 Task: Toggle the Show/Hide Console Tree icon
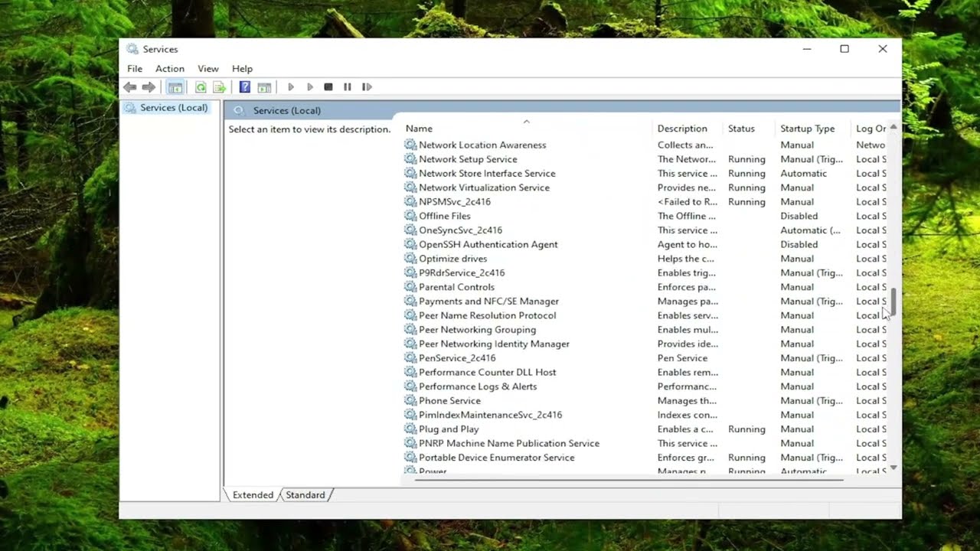point(175,87)
